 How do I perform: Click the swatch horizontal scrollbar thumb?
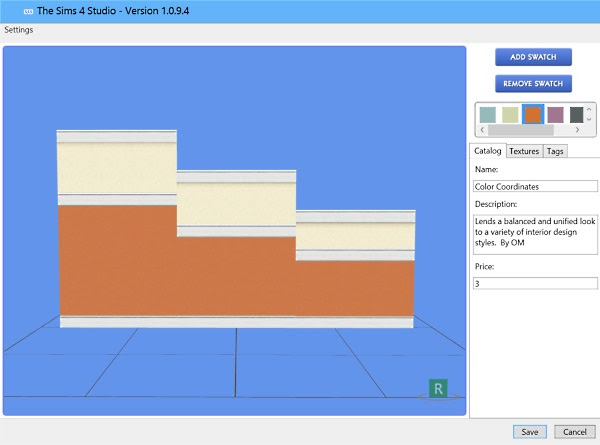(521, 130)
